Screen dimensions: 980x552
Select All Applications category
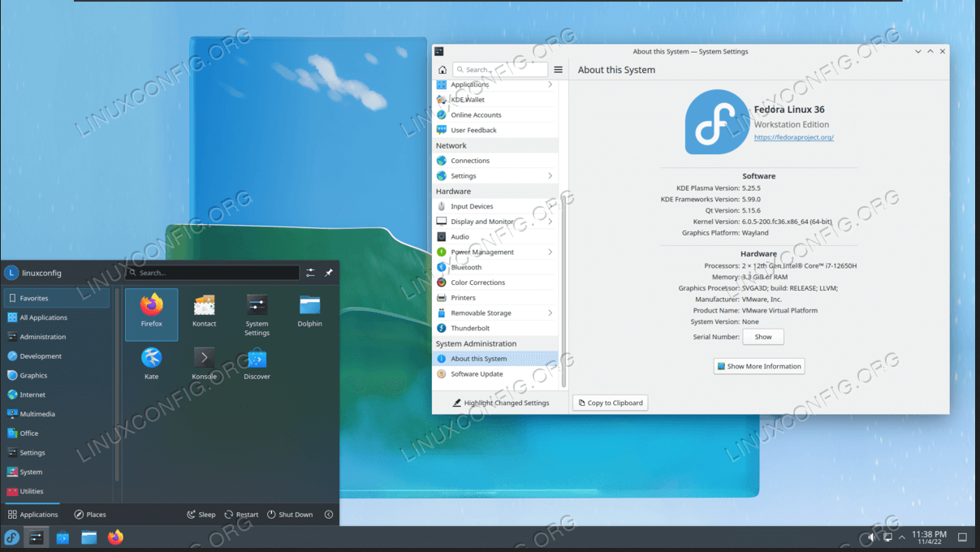click(x=56, y=317)
